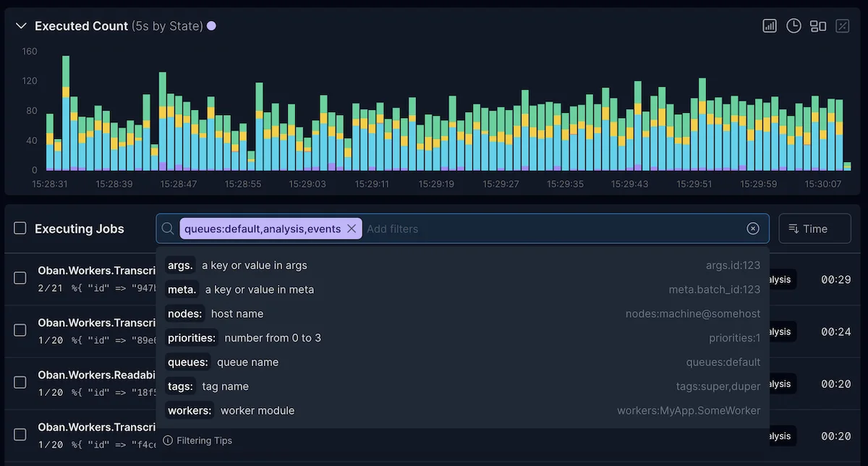Change chart grouping via layout icon

pyautogui.click(x=818, y=25)
